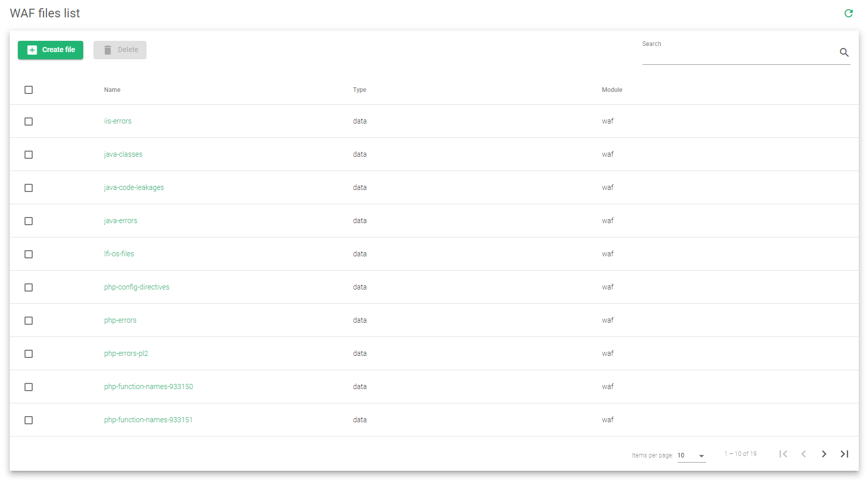Sort the table by the Name column header
Image resolution: width=868 pixels, height=482 pixels.
112,90
